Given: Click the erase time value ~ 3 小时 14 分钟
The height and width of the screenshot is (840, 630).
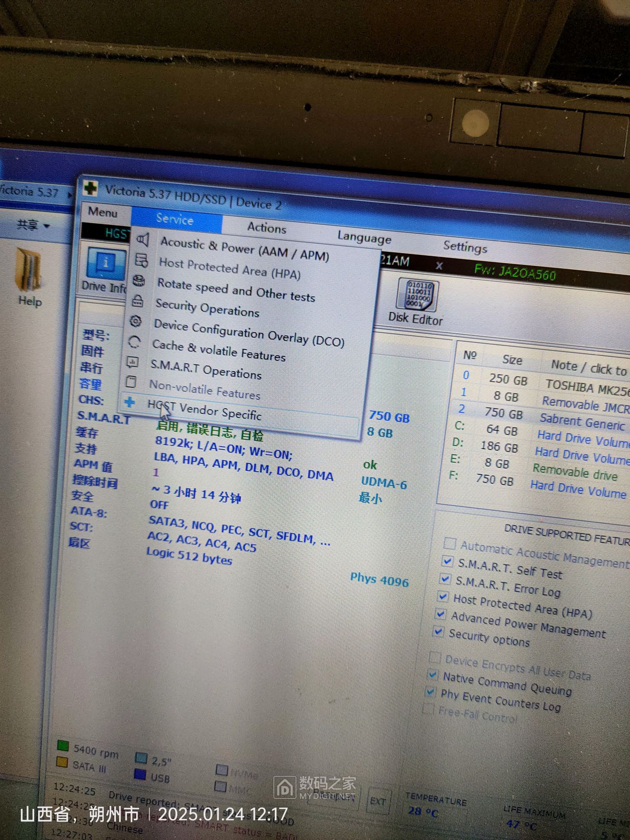Looking at the screenshot, I should (x=196, y=494).
